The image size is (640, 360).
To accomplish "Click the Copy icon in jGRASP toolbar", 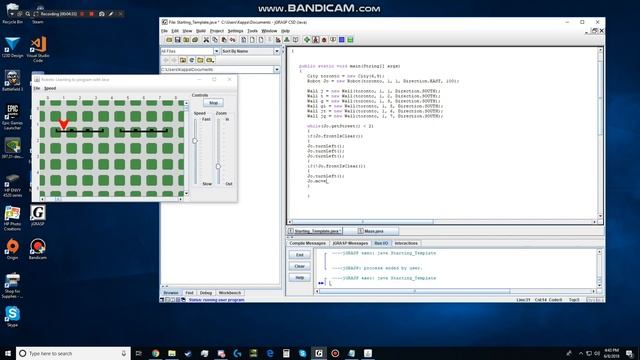I will click(x=215, y=40).
